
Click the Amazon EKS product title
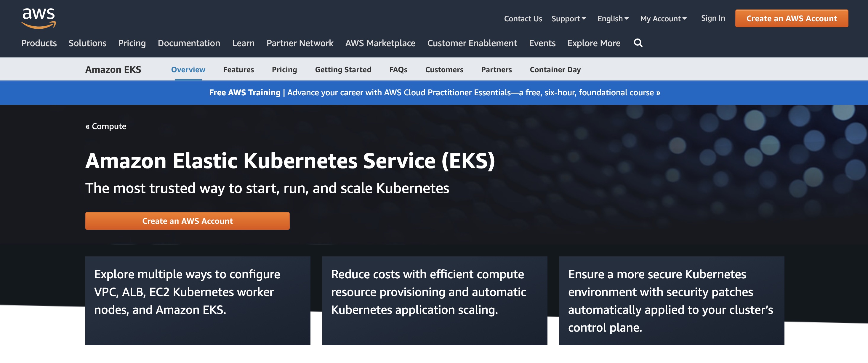[x=113, y=69]
